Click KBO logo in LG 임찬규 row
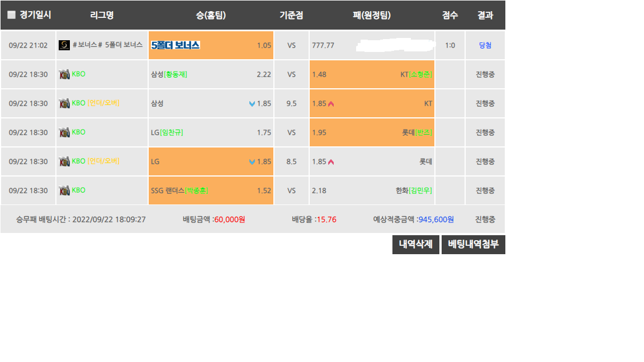The image size is (644, 362). click(64, 132)
